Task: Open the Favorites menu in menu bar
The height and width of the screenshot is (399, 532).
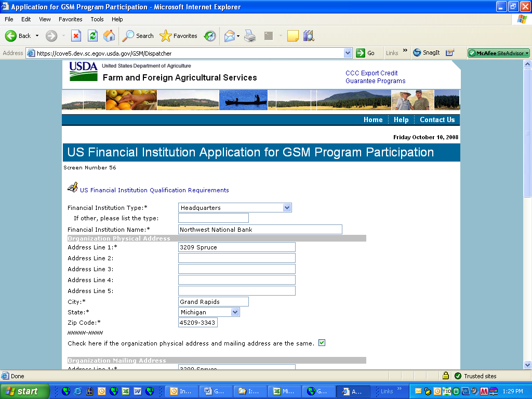Action: 70,19
